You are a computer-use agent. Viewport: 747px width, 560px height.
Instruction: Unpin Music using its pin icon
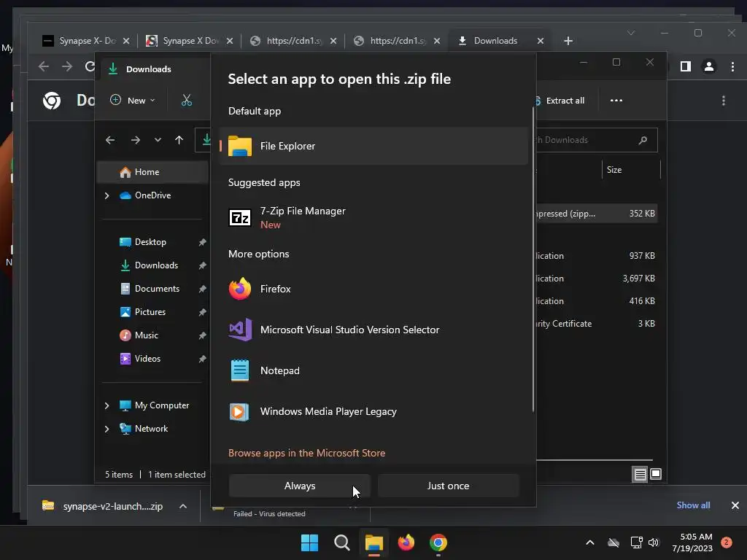(x=203, y=335)
